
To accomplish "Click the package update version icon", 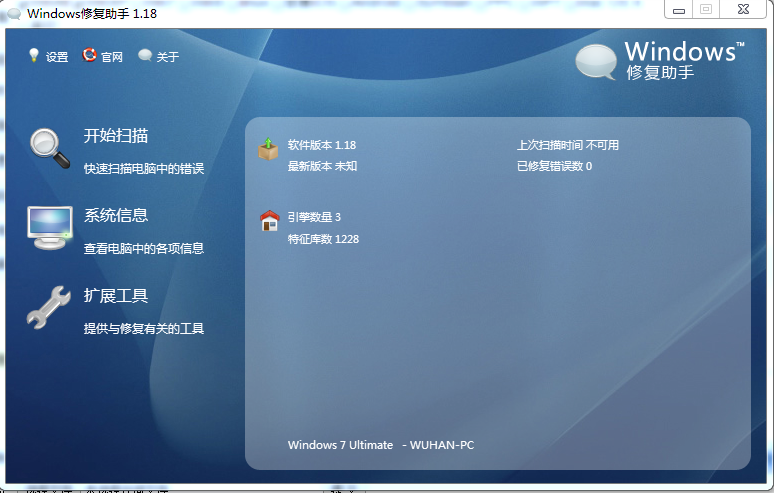I will click(268, 149).
